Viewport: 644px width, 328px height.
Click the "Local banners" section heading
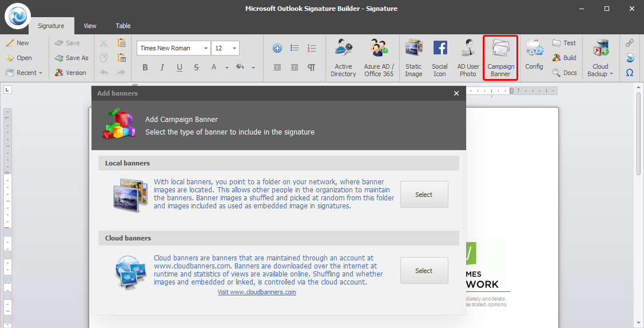click(x=128, y=163)
